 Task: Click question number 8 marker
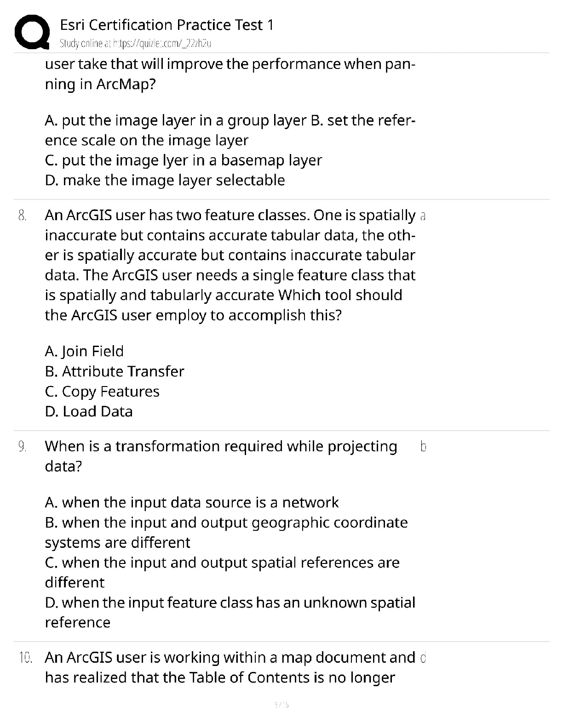click(x=22, y=215)
